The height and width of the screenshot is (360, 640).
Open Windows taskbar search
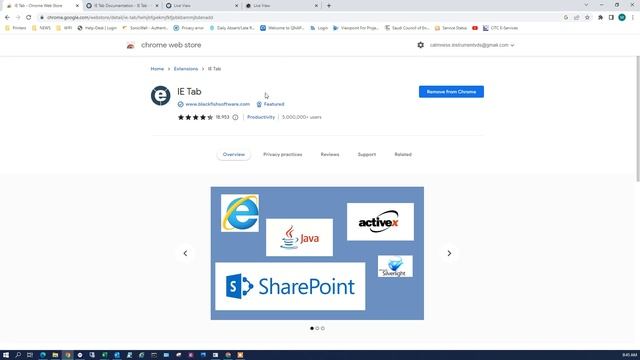[x=18, y=355]
